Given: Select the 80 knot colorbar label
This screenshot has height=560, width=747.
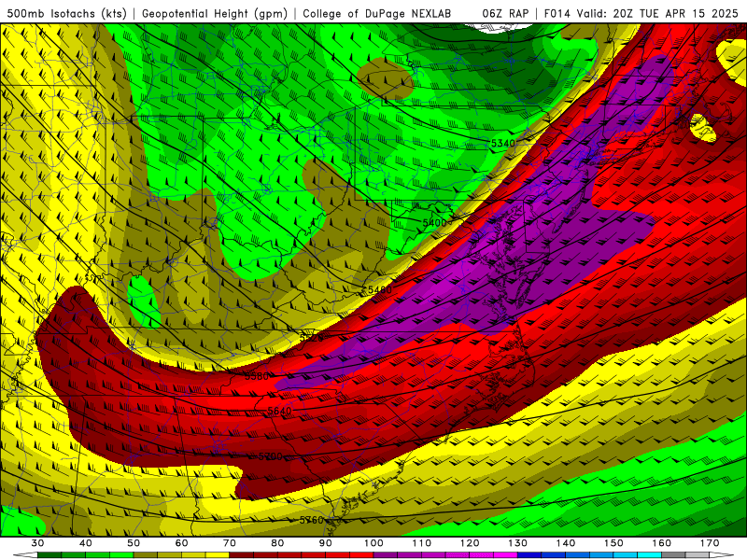Looking at the screenshot, I should pyautogui.click(x=277, y=543).
